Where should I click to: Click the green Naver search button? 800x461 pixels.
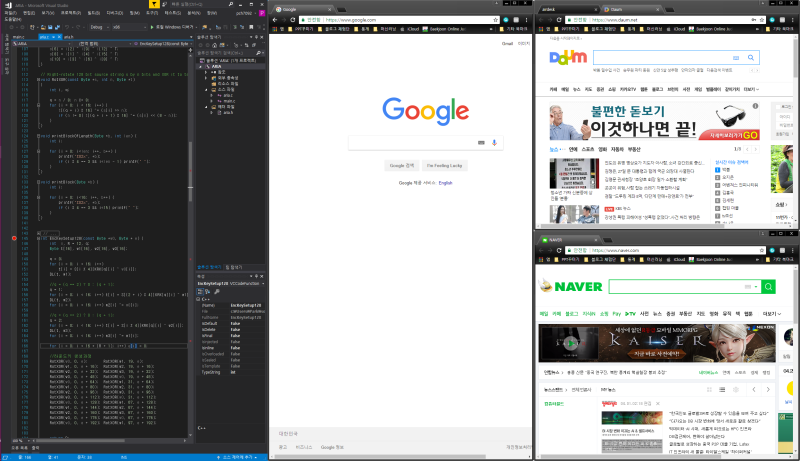tap(768, 287)
